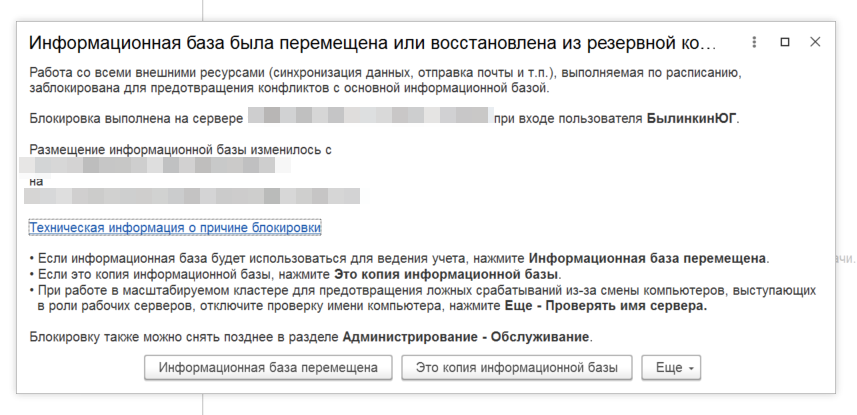This screenshot has height=415, width=857.
Task: Maximize the dialog window
Action: click(x=784, y=42)
